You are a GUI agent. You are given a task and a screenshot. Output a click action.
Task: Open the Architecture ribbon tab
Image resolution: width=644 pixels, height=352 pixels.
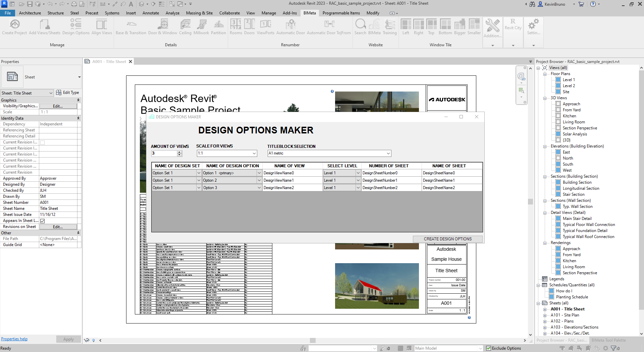tap(30, 13)
